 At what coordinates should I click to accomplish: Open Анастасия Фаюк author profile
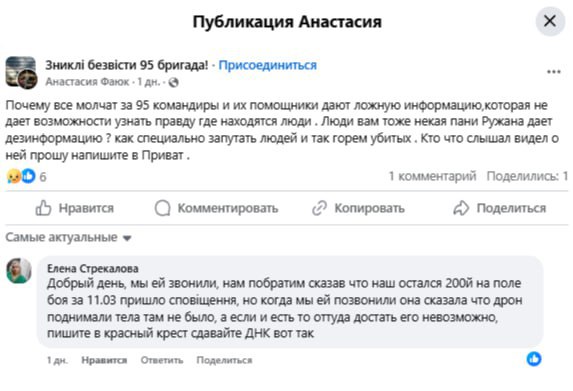[87, 82]
